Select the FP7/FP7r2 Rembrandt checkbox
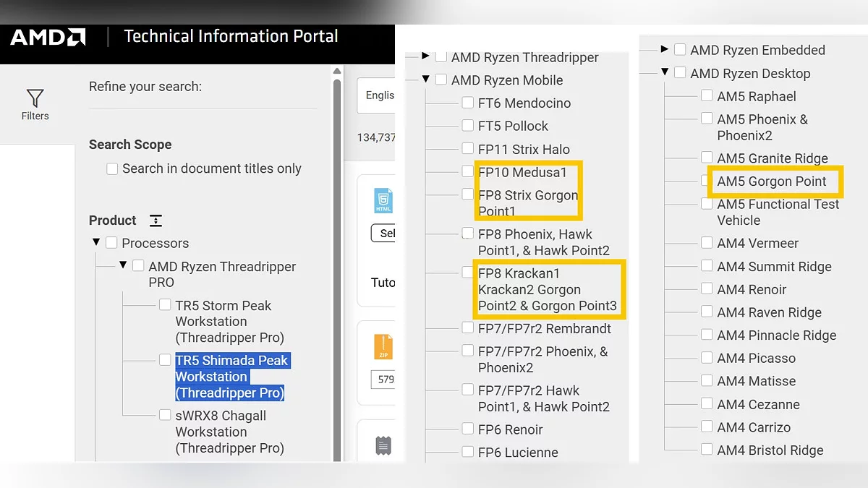The width and height of the screenshot is (868, 488). (x=468, y=328)
